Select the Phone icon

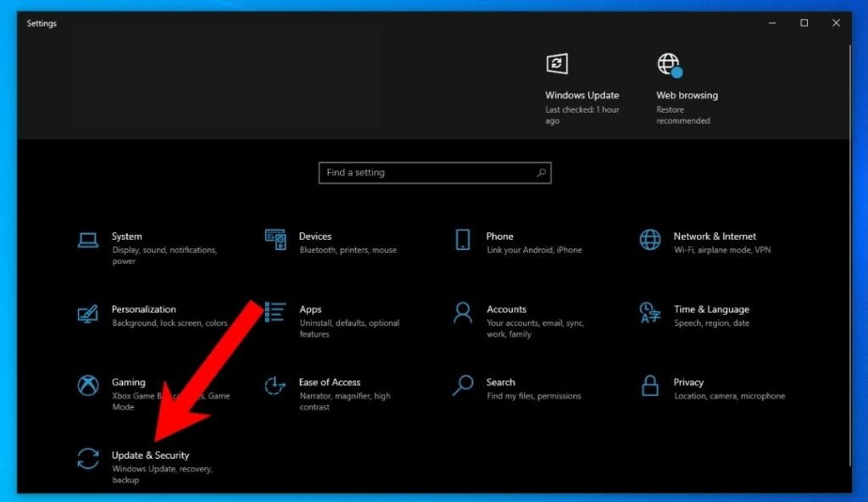pyautogui.click(x=463, y=240)
